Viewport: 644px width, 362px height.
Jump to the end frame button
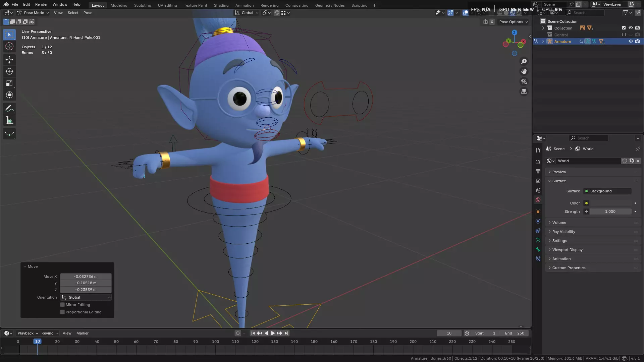286,333
